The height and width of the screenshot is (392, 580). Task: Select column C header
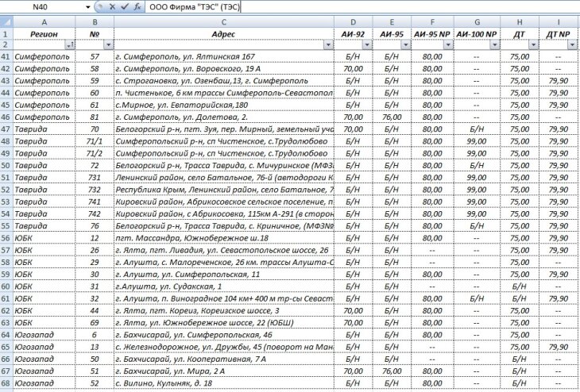224,23
